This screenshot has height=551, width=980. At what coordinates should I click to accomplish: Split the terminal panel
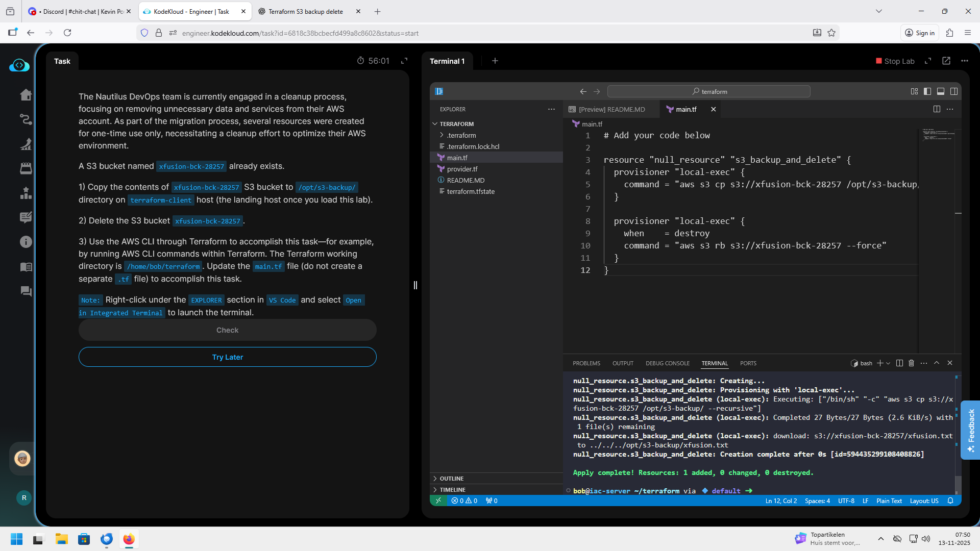tap(899, 363)
